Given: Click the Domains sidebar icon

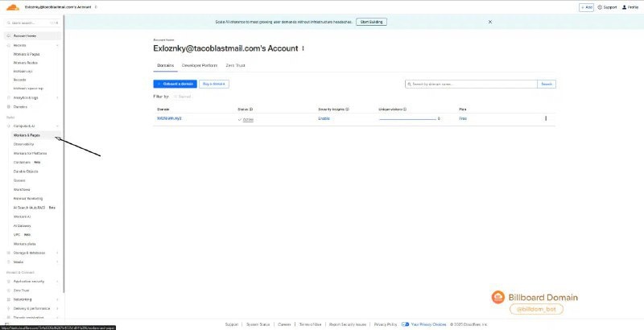Looking at the screenshot, I should (x=9, y=107).
